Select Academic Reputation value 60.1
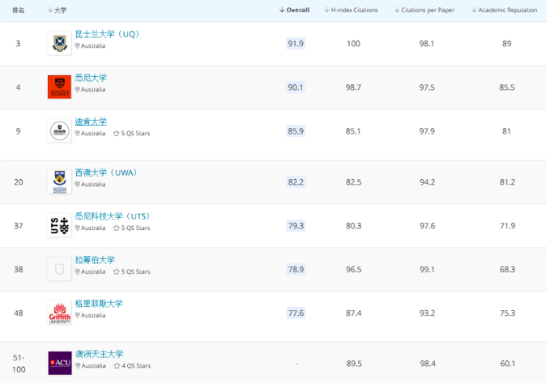The width and height of the screenshot is (550, 383). [508, 363]
